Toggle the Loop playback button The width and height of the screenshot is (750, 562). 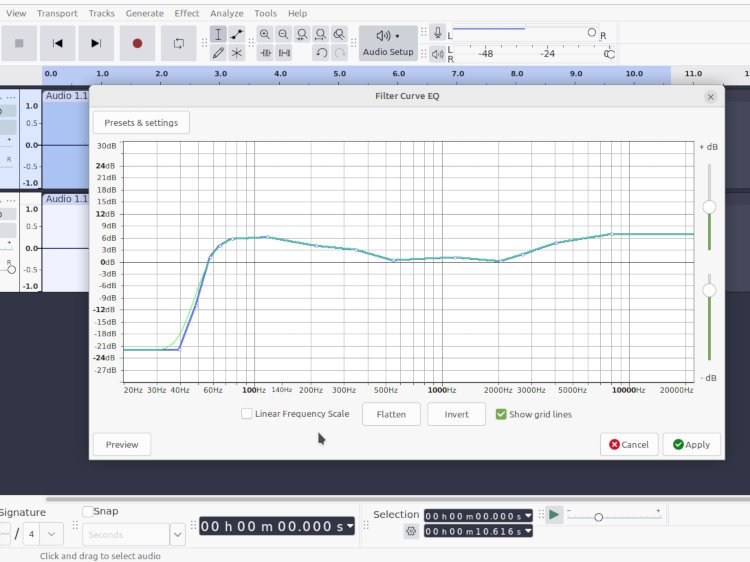pyautogui.click(x=179, y=44)
